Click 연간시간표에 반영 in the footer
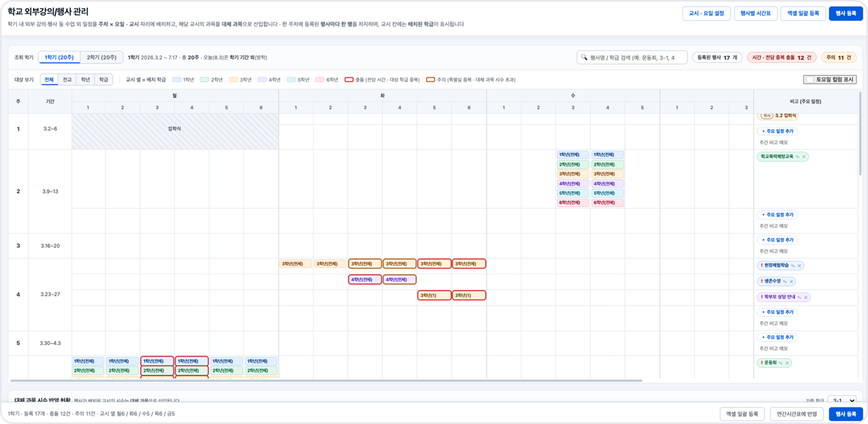The height and width of the screenshot is (424, 868). coord(796,414)
